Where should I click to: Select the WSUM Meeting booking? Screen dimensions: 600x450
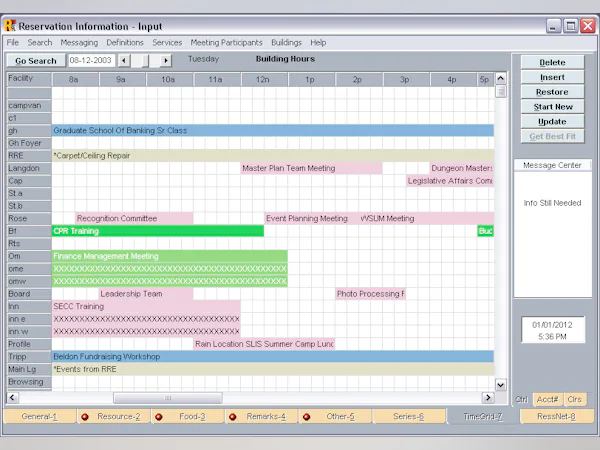click(426, 218)
